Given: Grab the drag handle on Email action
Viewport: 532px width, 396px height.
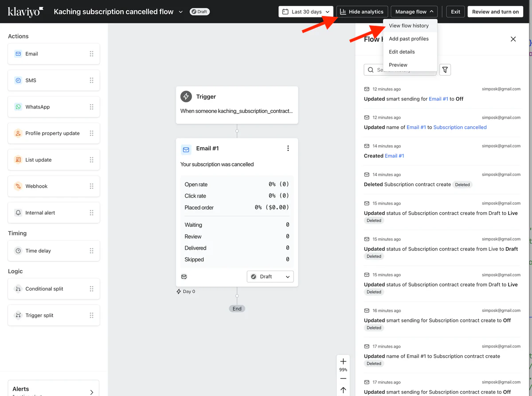Looking at the screenshot, I should 91,54.
